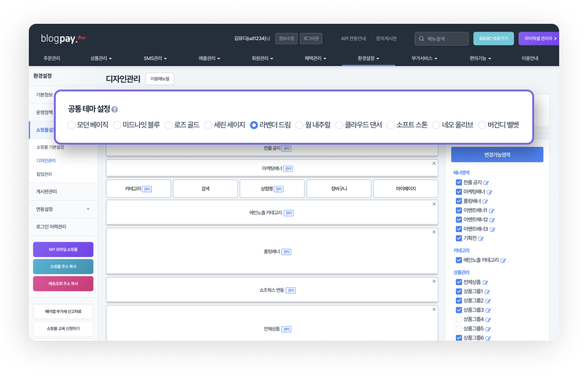Click the 관리 tag in the 롤링배너 block
Viewport: 588px width, 382px height.
coord(286,252)
